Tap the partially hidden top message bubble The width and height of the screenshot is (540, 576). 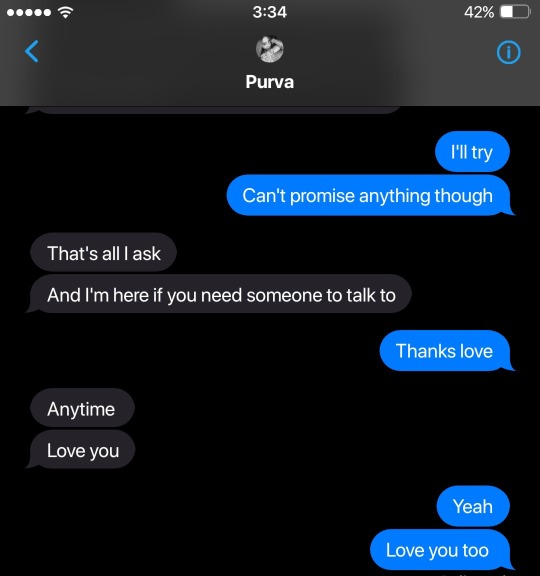[x=213, y=110]
